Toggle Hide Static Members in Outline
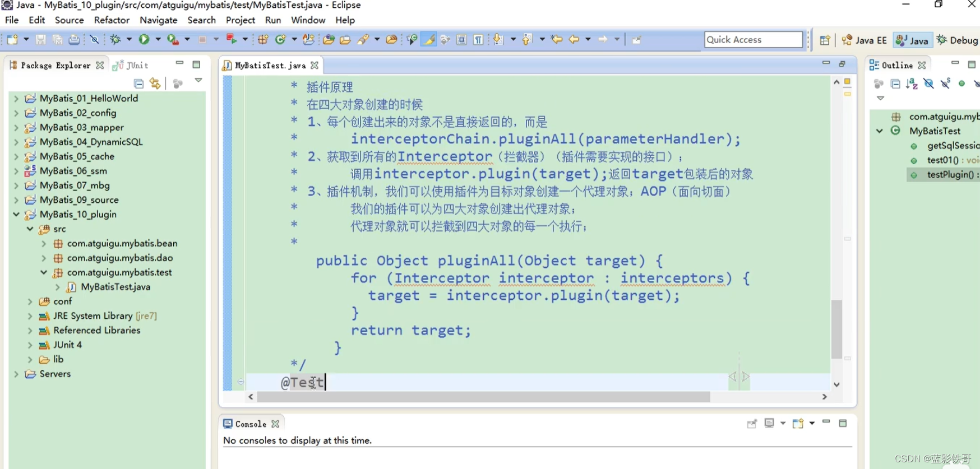 tap(946, 83)
